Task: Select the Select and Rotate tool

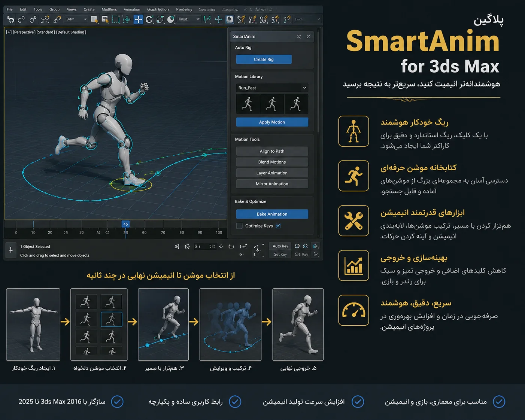Action: click(149, 19)
